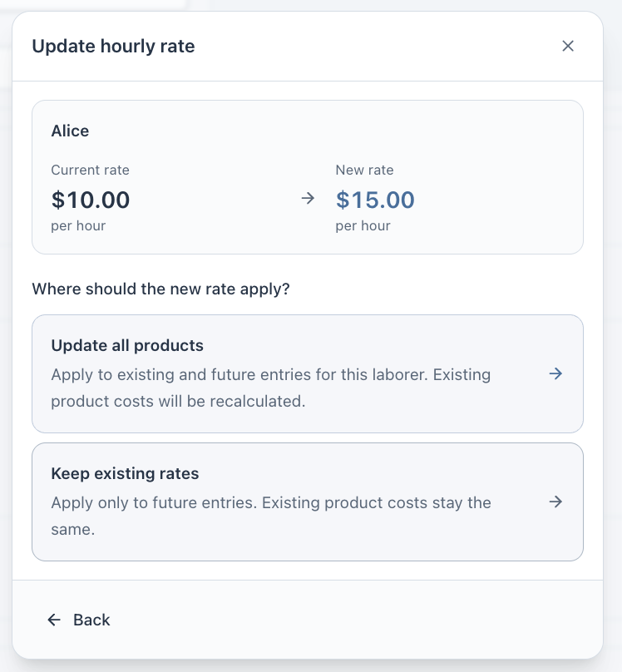Click the left arrow icon beside Back
This screenshot has width=622, height=672.
coord(54,620)
